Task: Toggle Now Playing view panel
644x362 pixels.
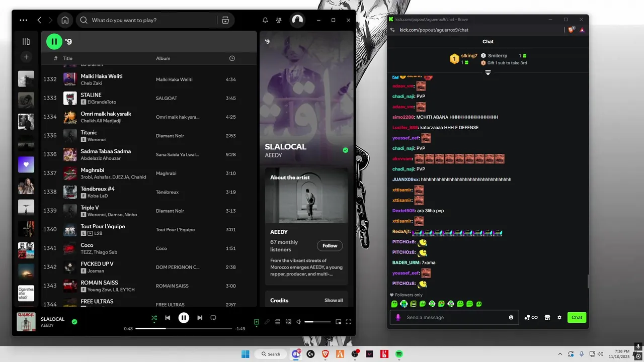Action: [257, 322]
